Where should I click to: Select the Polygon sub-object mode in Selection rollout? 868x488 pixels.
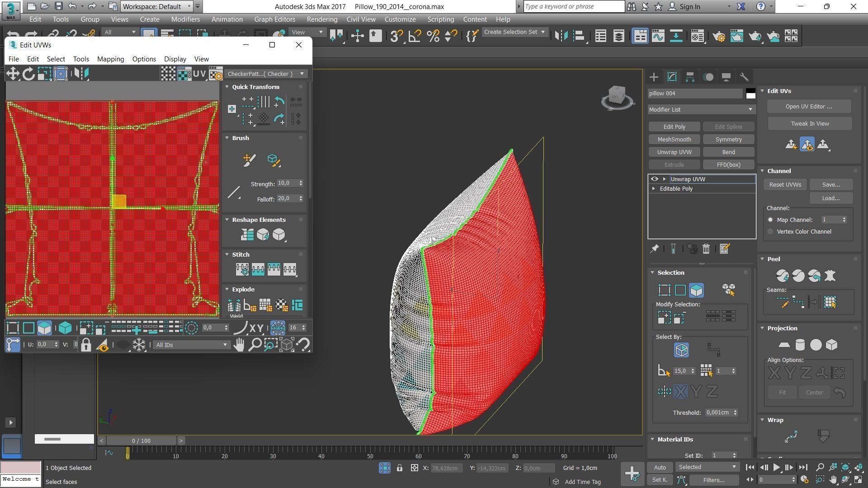point(696,290)
